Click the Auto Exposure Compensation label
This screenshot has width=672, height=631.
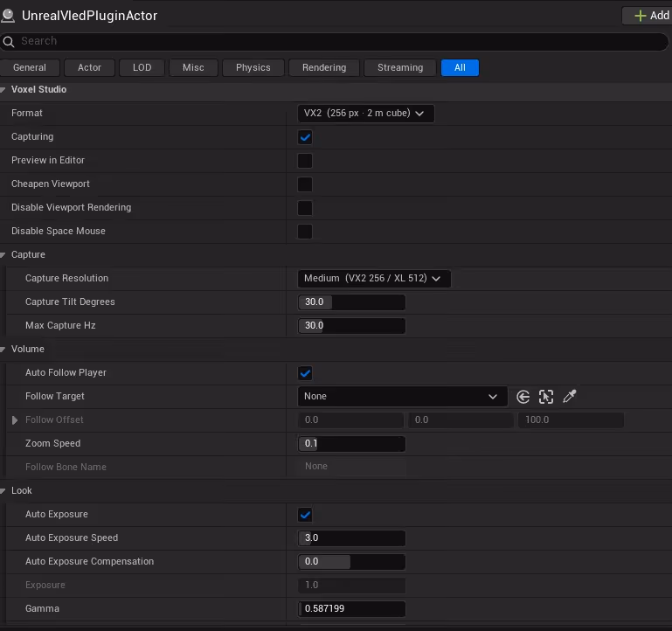[90, 562]
